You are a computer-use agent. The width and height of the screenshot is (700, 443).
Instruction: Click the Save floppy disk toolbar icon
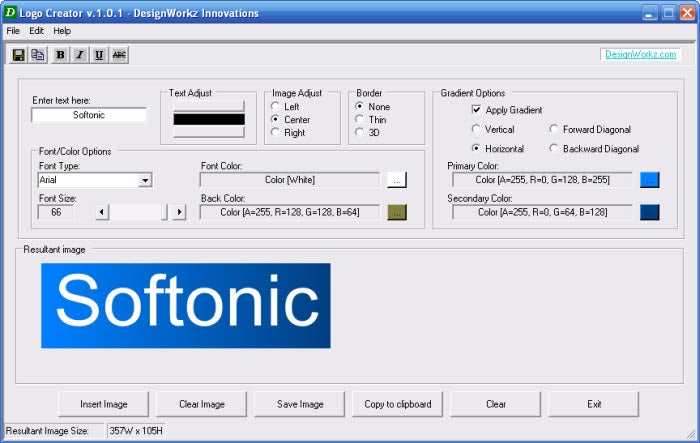[19, 55]
